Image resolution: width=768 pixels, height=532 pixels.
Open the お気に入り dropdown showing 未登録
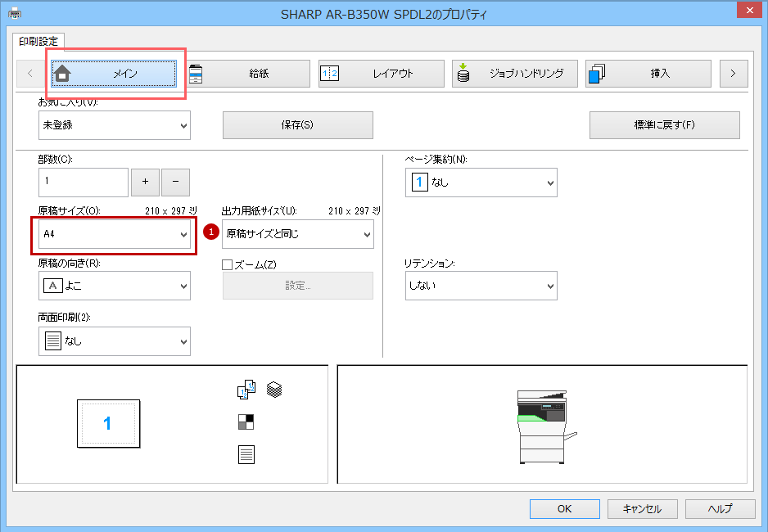(x=115, y=125)
